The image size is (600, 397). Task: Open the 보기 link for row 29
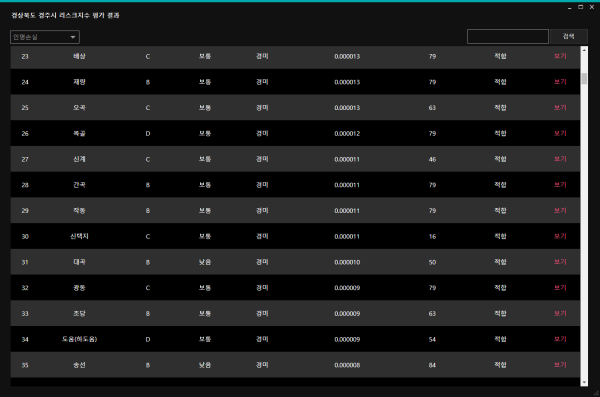[560, 211]
